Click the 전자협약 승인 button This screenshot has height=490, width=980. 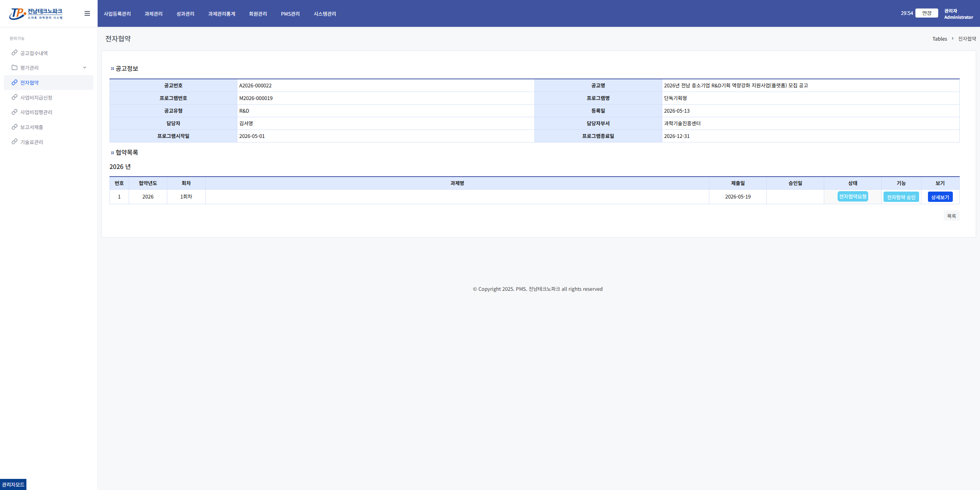901,197
